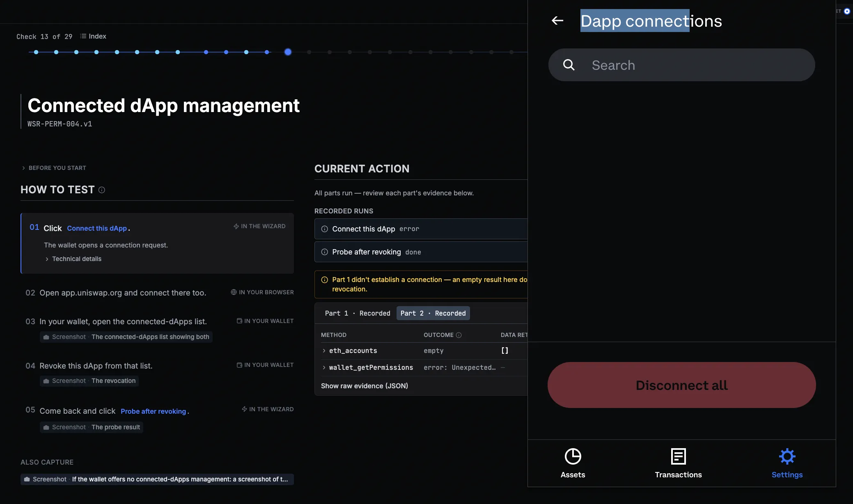Click the In Your Wallet icon on step 04
The height and width of the screenshot is (504, 853).
pos(239,365)
